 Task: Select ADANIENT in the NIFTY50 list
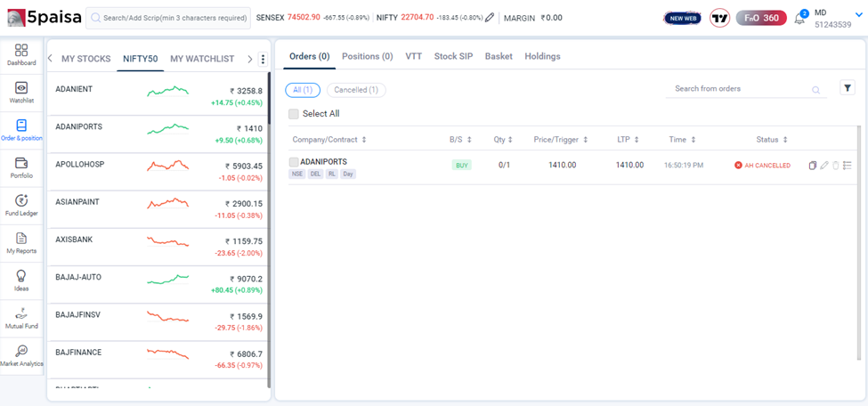158,96
